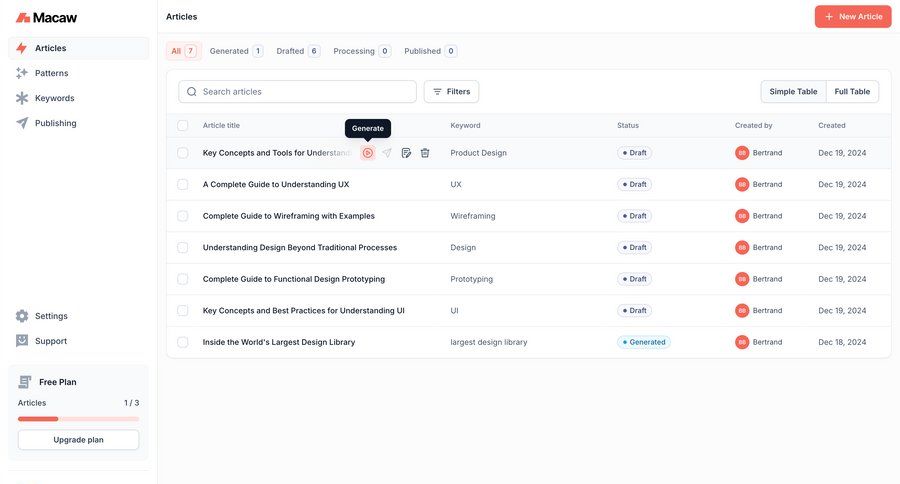Check the Key Concepts and Tools row checkbox
Image resolution: width=900 pixels, height=484 pixels.
pyautogui.click(x=183, y=153)
